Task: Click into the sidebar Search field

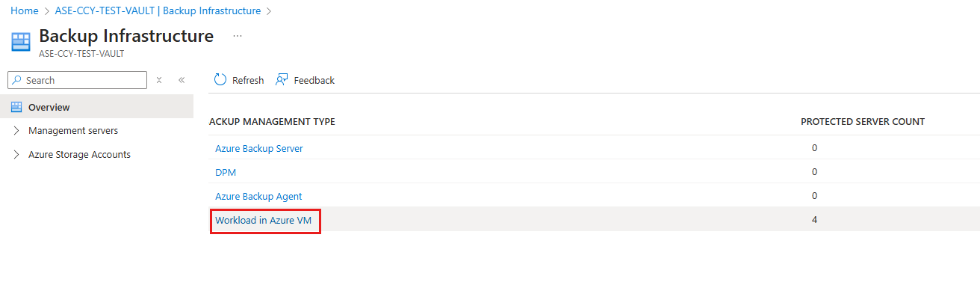Action: tap(77, 80)
